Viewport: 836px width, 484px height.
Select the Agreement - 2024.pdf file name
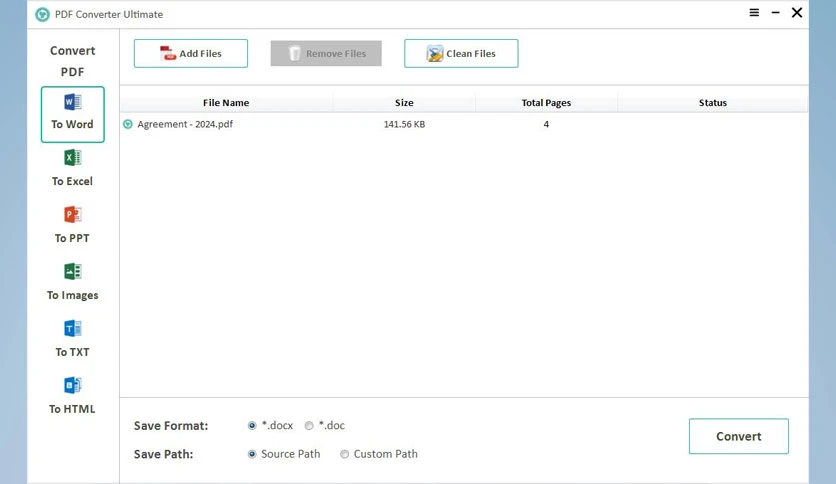(185, 124)
